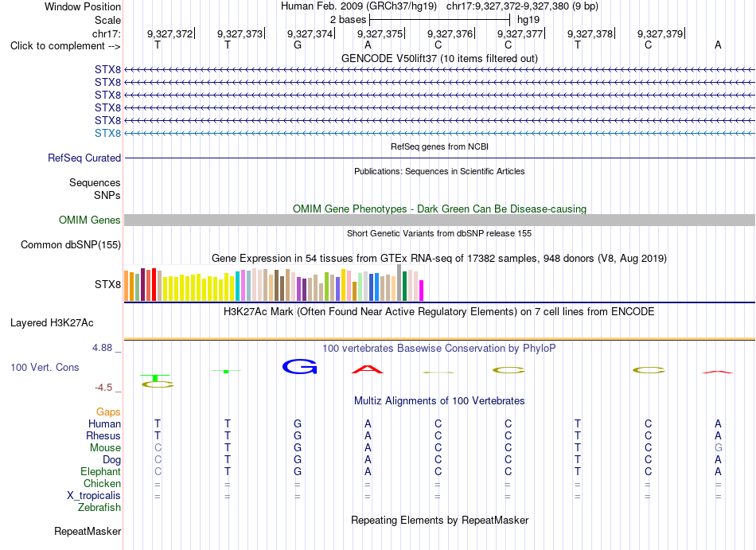Click the gray OMIM Genes item bar

[x=439, y=220]
